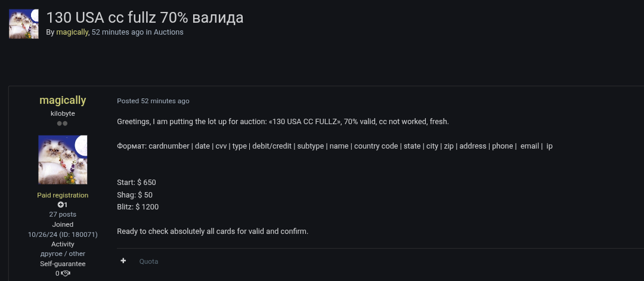The image size is (644, 281).
Task: Click the 'Paid registration' group label
Action: (x=63, y=195)
